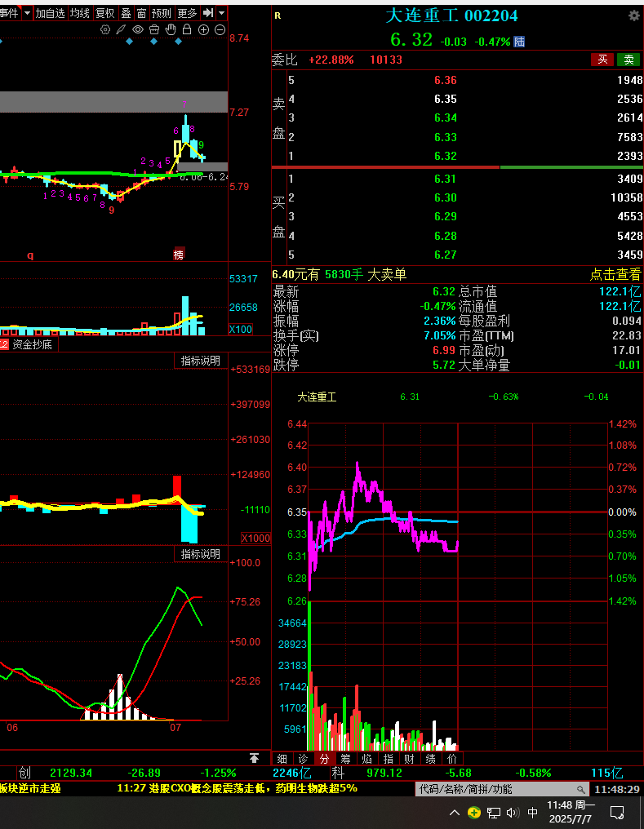Click buy level 2 price 6.30
Image resolution: width=644 pixels, height=829 pixels.
445,197
